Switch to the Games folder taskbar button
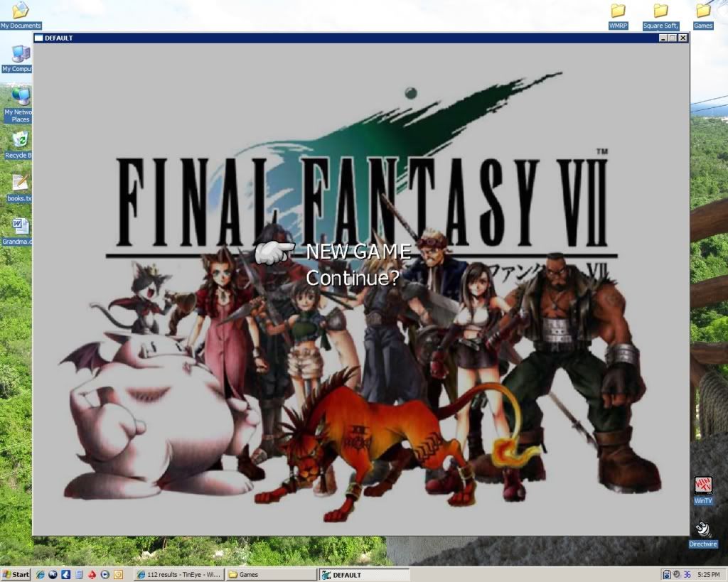The height and width of the screenshot is (582, 728). (x=272, y=575)
